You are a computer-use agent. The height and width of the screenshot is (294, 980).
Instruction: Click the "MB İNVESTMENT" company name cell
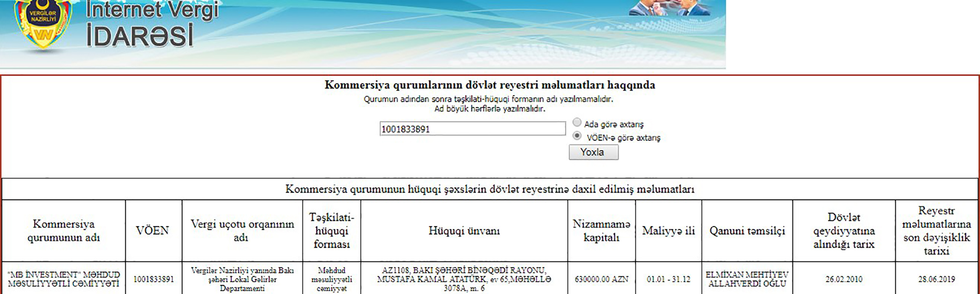point(64,279)
